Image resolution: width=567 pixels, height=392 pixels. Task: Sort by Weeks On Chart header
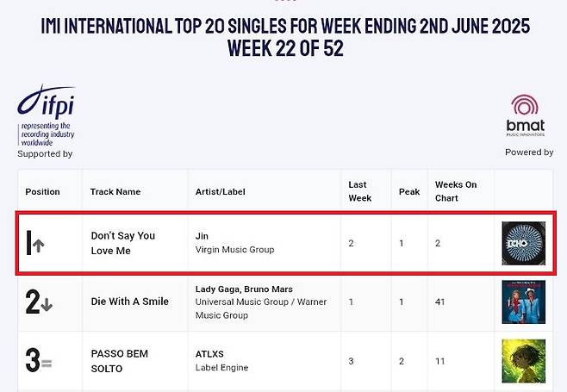(x=456, y=191)
